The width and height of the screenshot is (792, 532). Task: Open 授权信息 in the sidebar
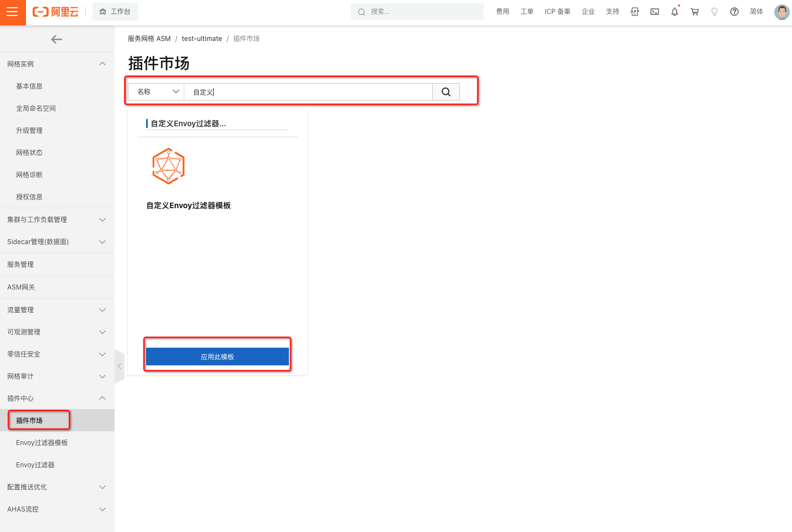coord(57,197)
